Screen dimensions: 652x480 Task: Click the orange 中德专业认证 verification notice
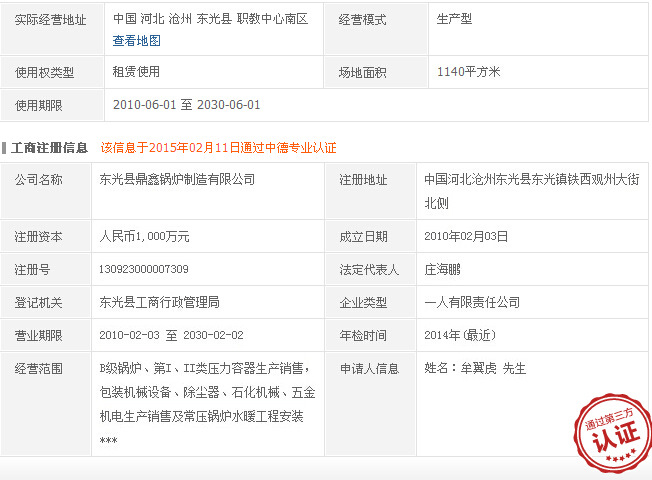coord(218,147)
